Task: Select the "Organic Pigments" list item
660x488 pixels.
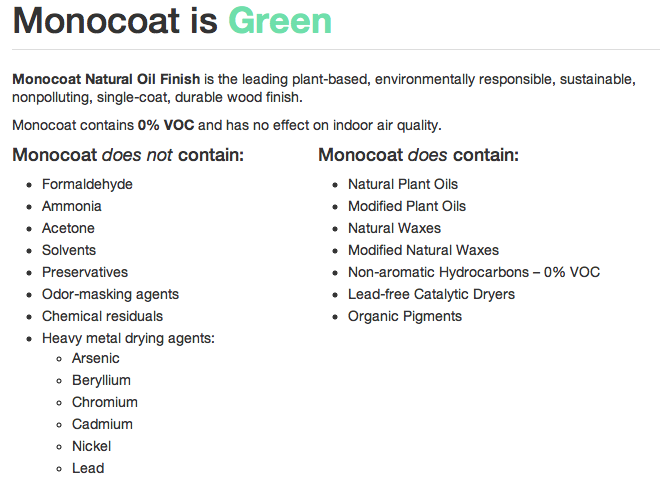Action: (x=405, y=316)
